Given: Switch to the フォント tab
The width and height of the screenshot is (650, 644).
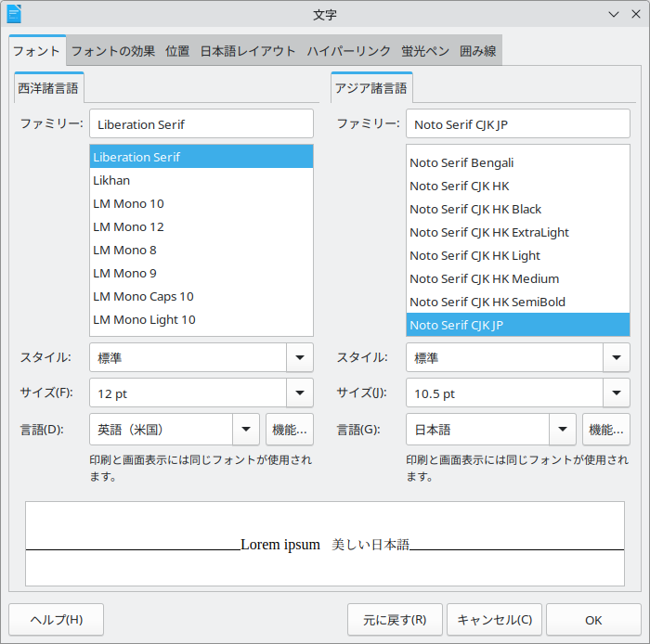Looking at the screenshot, I should (x=37, y=51).
